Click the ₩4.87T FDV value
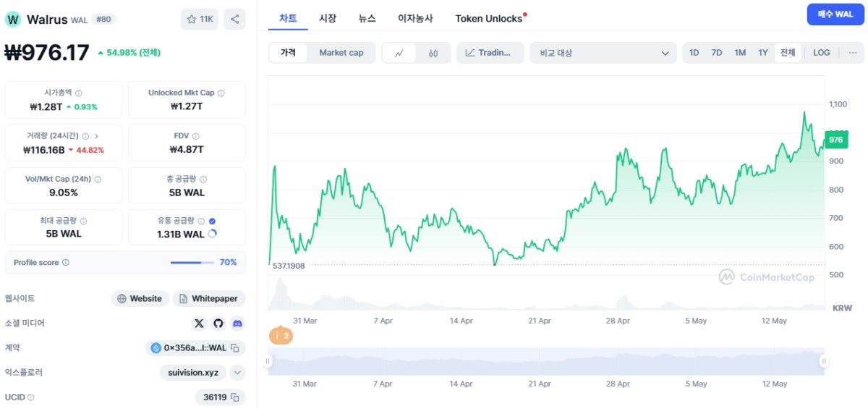Viewport: 868px width, 409px height. click(187, 150)
